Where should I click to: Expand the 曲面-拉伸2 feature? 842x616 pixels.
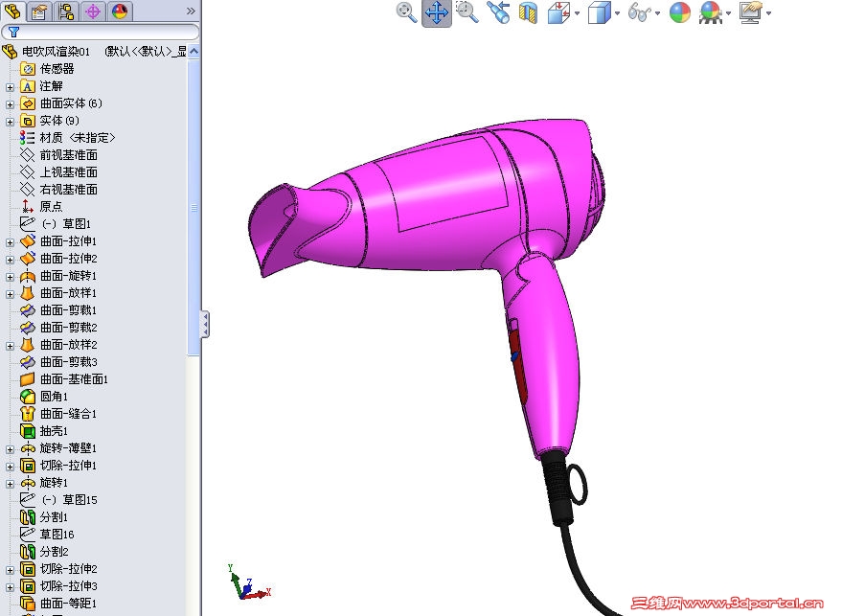pyautogui.click(x=10, y=260)
